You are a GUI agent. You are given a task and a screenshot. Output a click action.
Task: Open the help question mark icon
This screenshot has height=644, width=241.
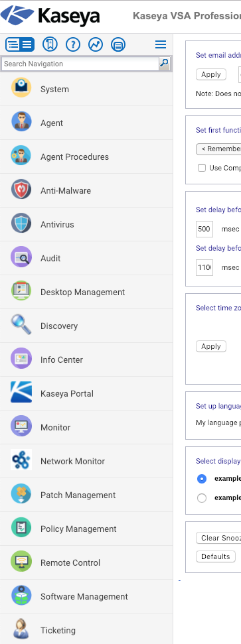pos(73,44)
